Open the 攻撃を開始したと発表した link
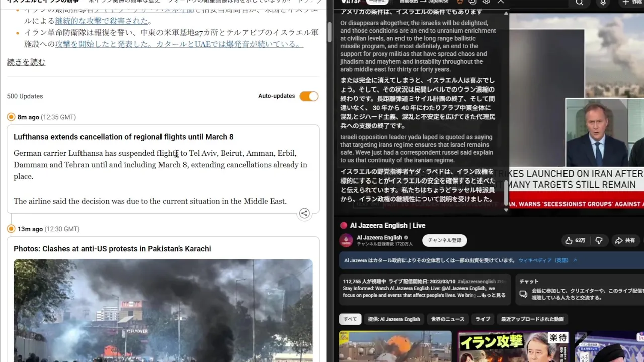644x362 pixels. [x=179, y=44]
